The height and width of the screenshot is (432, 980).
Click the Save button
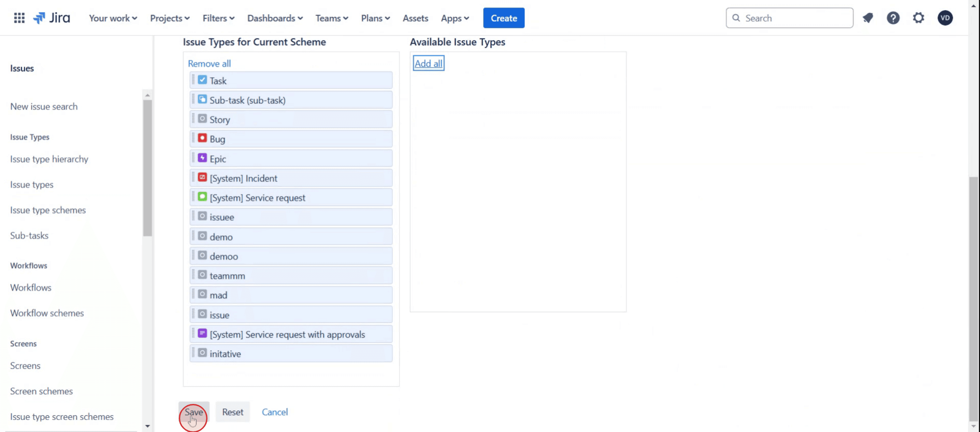[x=194, y=412]
